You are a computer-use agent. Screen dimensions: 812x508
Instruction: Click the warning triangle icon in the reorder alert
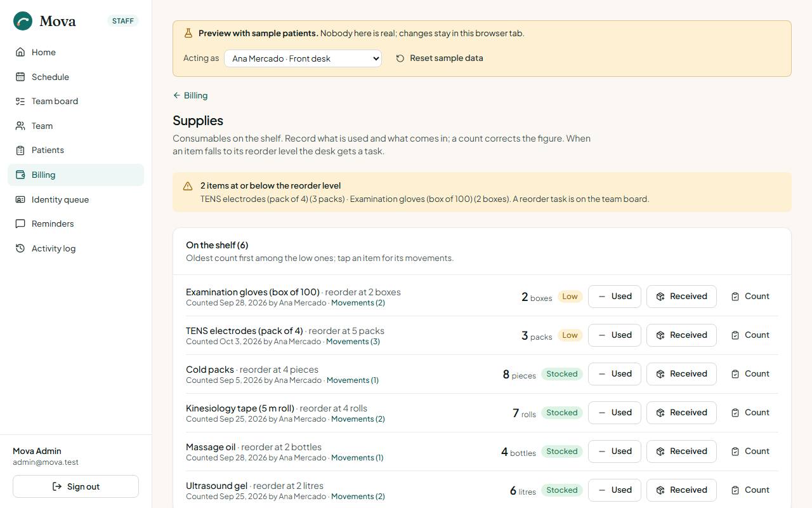(x=188, y=186)
